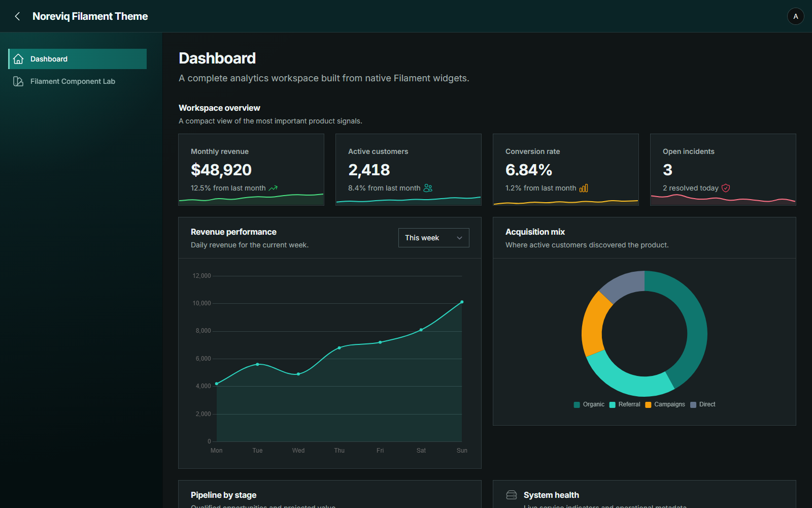Click the Acquisition mix heading
The width and height of the screenshot is (812, 508).
pyautogui.click(x=535, y=232)
